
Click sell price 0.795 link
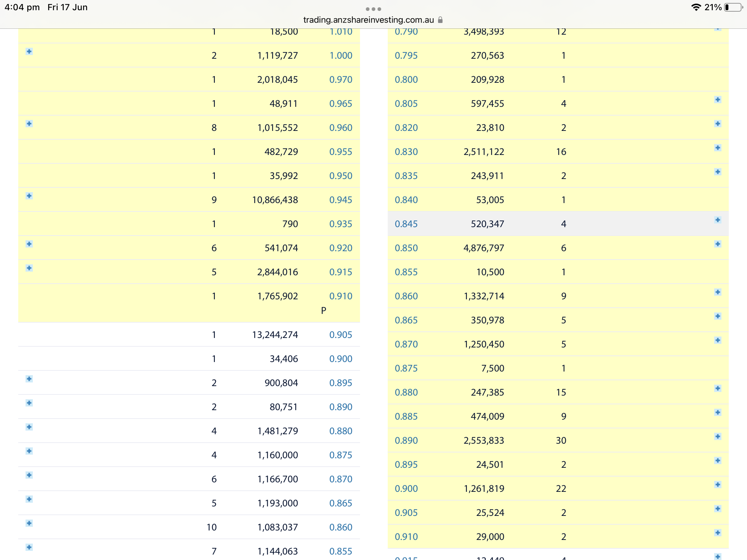406,55
